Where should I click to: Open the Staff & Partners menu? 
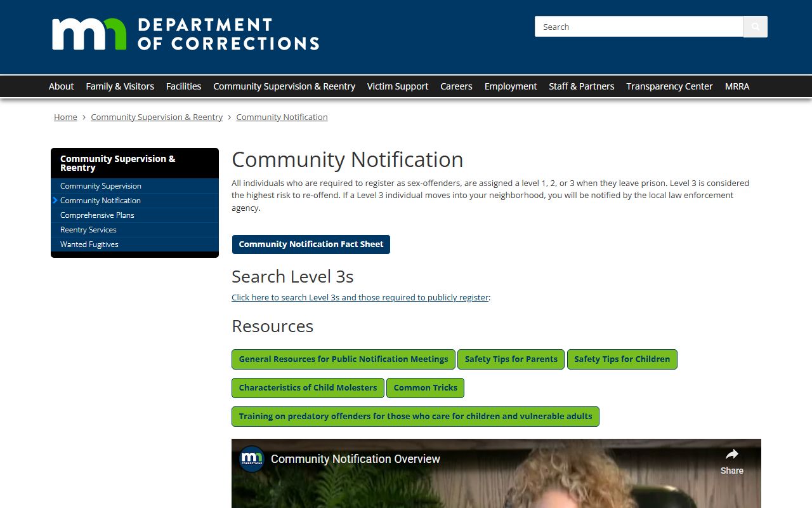point(582,86)
